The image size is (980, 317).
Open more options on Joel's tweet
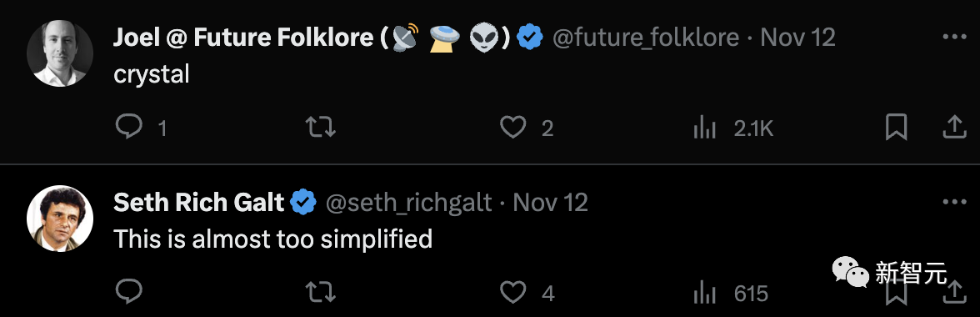[x=954, y=38]
